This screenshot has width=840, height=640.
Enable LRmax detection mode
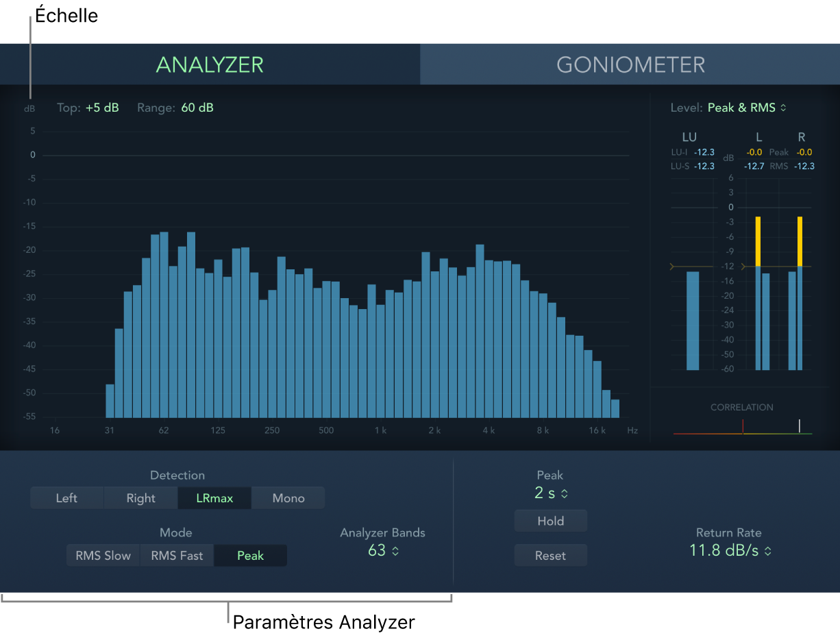[214, 497]
